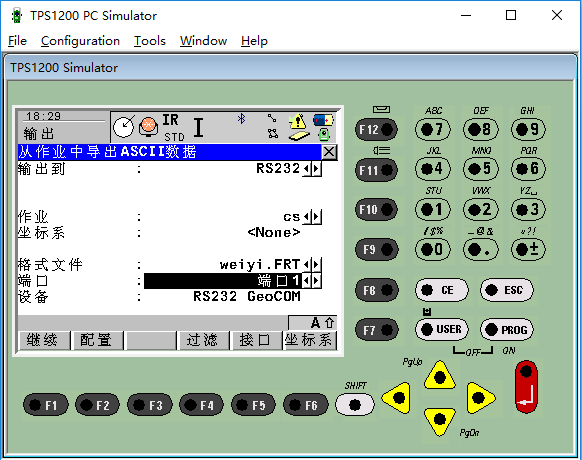Viewport: 582px width, 460px height.
Task: Click the F8 function key
Action: 376,290
